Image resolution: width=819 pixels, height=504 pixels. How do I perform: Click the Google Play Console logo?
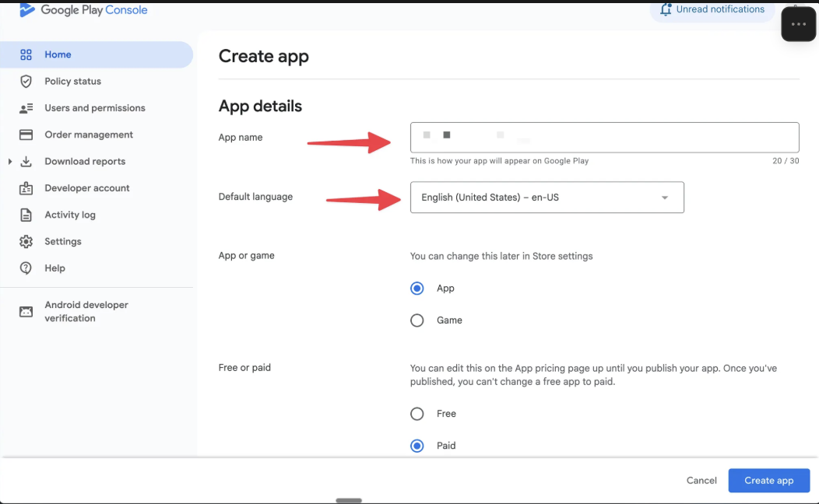coord(83,9)
